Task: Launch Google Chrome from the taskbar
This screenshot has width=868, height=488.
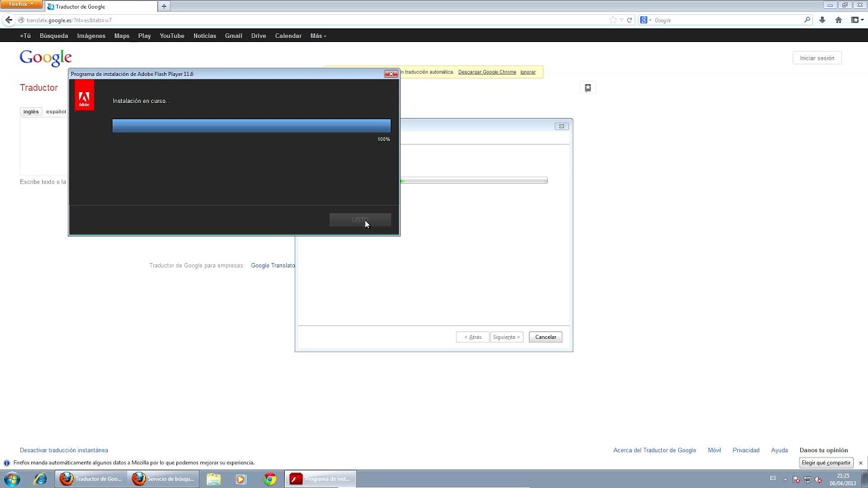Action: tap(270, 479)
